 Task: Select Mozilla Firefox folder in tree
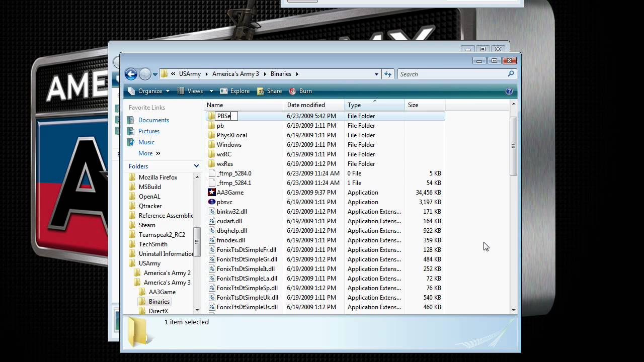(158, 177)
